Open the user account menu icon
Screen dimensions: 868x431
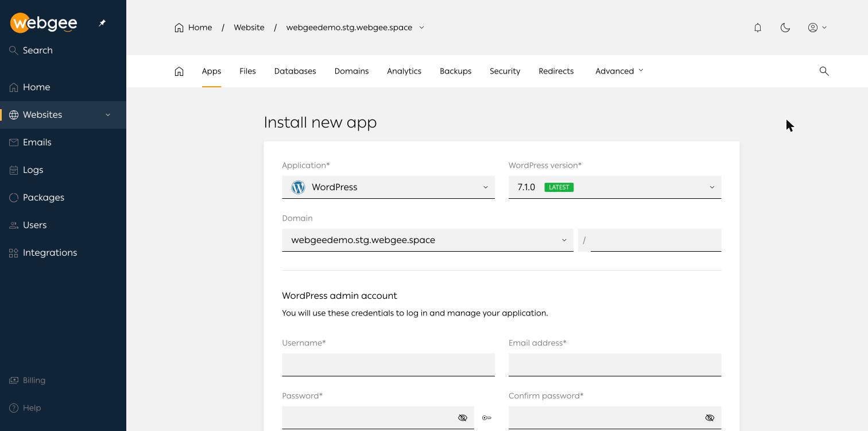(x=813, y=28)
